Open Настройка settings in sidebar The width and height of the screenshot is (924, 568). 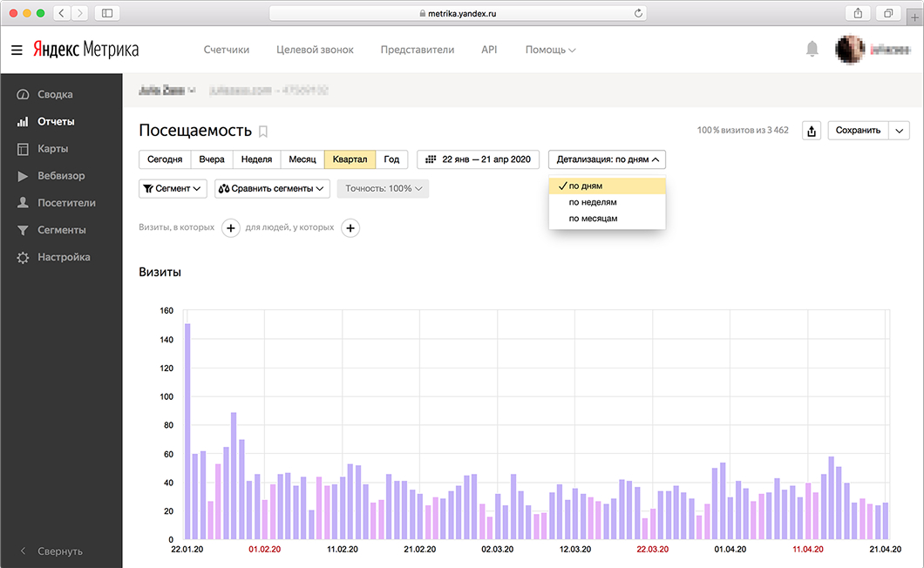pyautogui.click(x=64, y=257)
